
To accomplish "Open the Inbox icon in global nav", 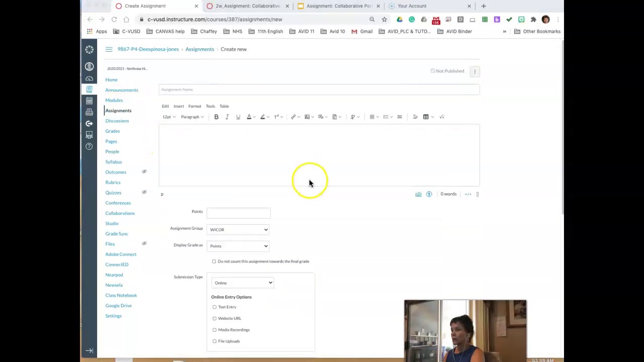I will pos(89,112).
